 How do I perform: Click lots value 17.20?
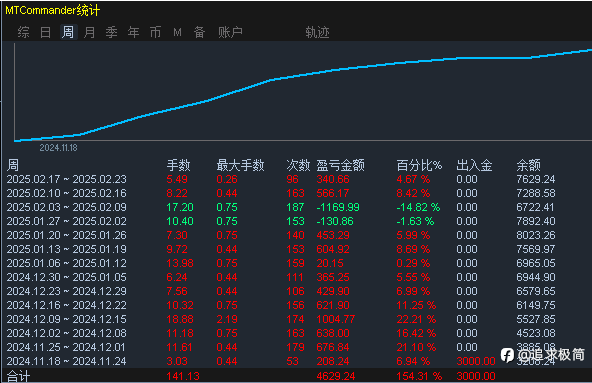(x=180, y=207)
